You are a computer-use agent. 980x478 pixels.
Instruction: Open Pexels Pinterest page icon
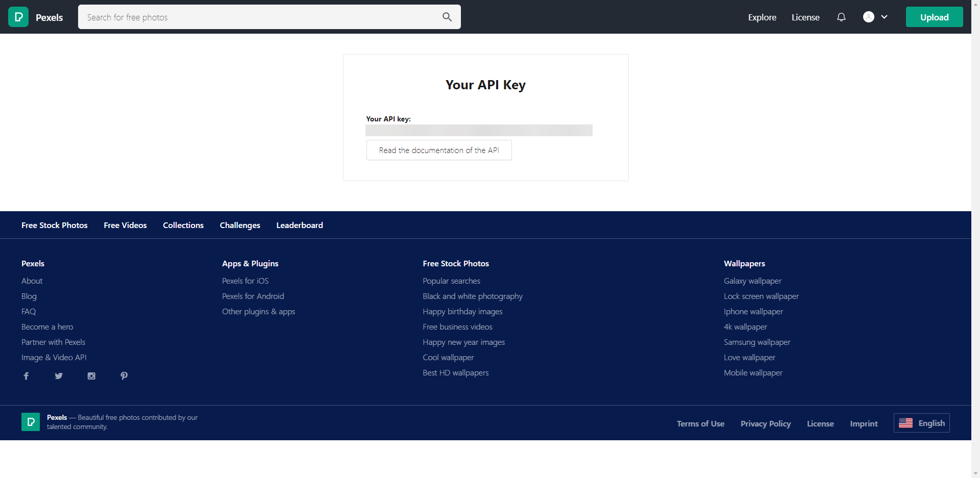pos(124,376)
